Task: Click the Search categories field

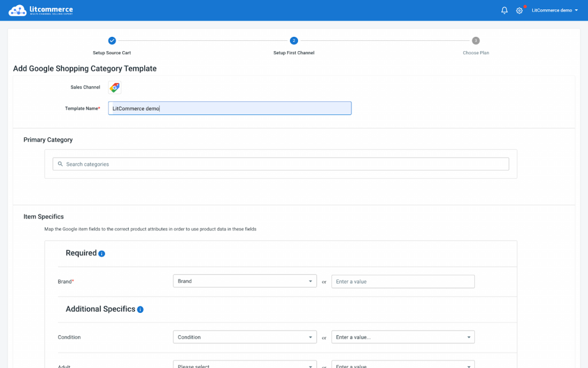Action: pyautogui.click(x=280, y=164)
